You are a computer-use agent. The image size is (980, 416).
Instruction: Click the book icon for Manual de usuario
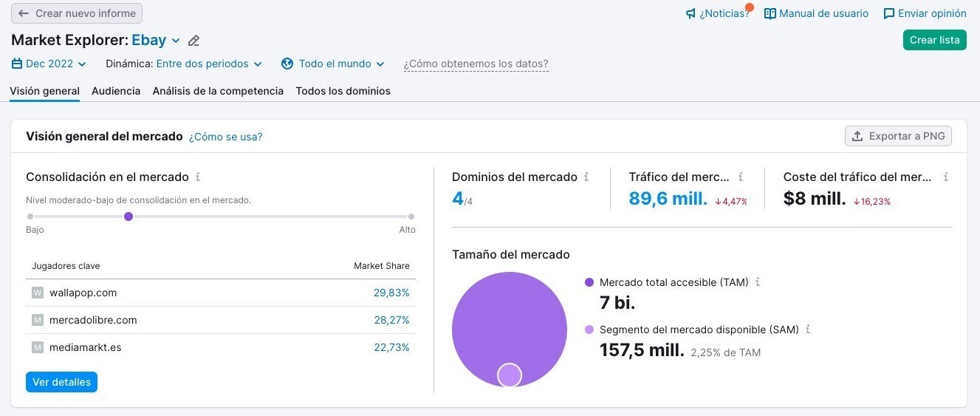(x=770, y=13)
